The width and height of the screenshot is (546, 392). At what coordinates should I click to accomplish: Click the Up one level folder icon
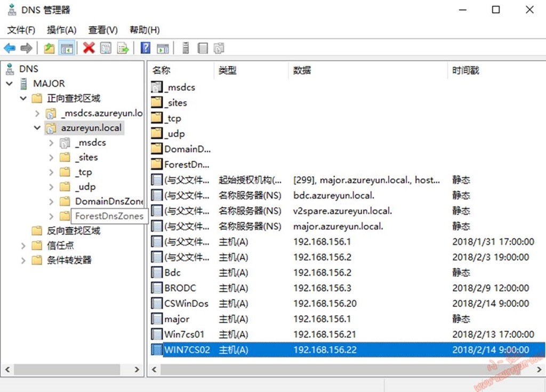point(49,48)
